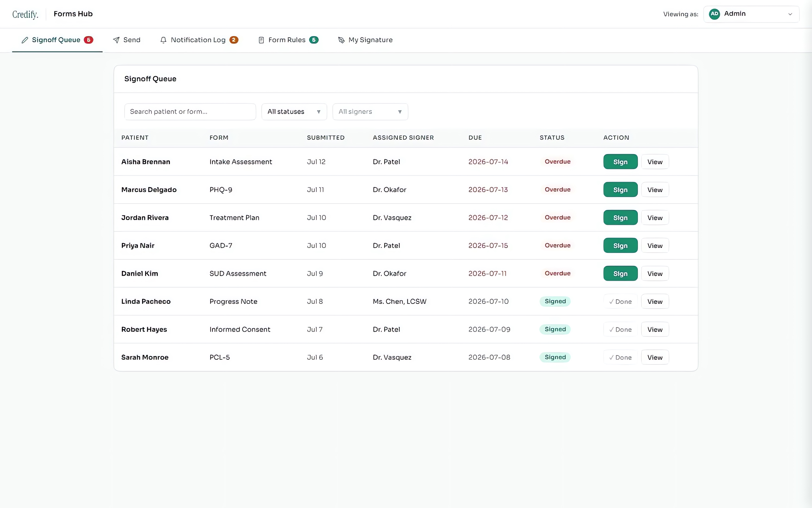Click the AD avatar badge
Viewport: 812px width, 508px height.
pyautogui.click(x=714, y=14)
